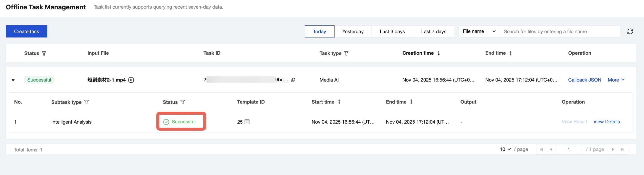Open the Status column filter icon

44,53
